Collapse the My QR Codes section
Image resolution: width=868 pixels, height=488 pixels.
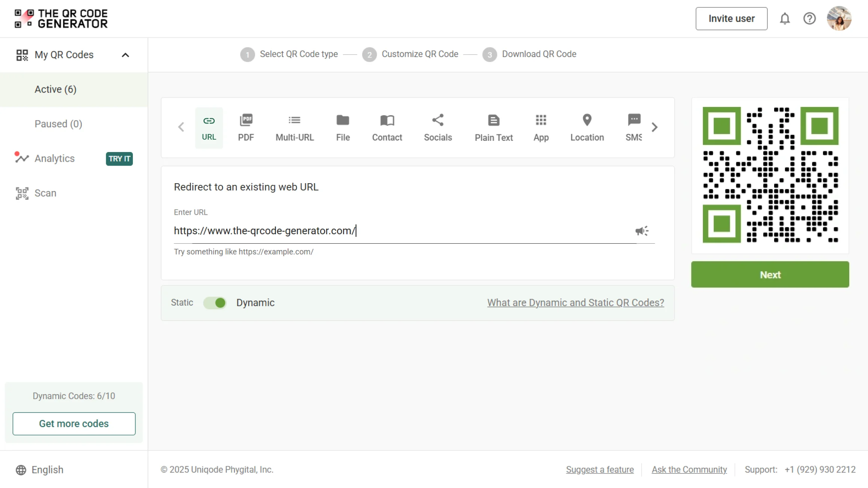pos(125,55)
